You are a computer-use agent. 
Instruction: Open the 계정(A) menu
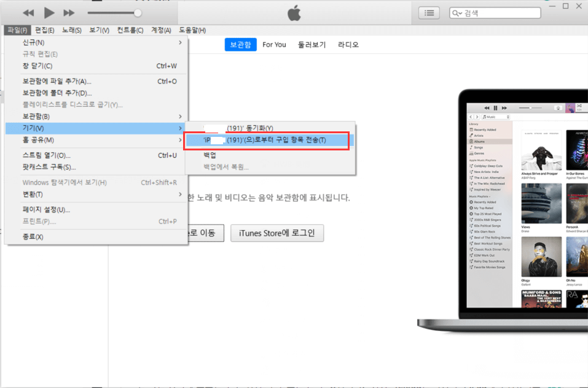[x=159, y=29]
